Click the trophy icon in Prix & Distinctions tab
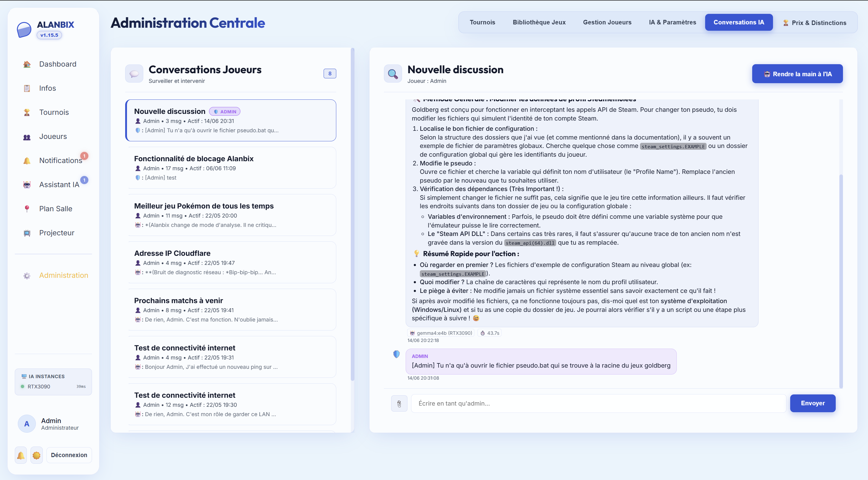Image resolution: width=868 pixels, height=480 pixels. pos(786,23)
